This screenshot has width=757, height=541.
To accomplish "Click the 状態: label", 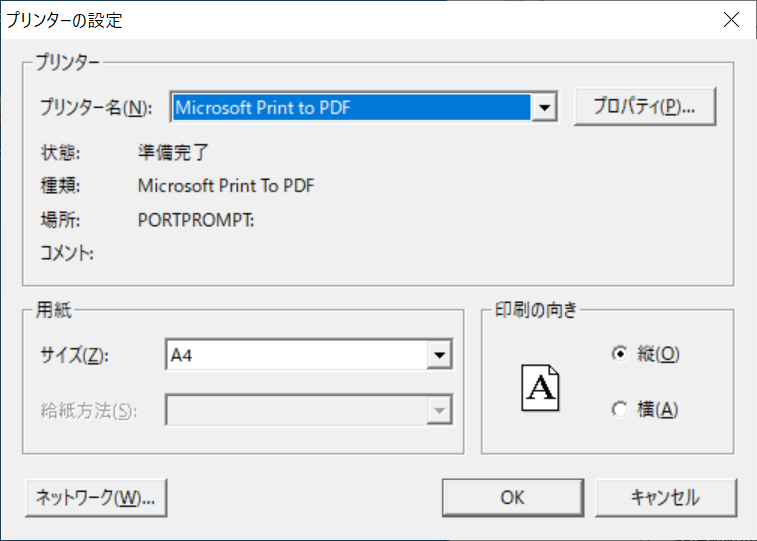I will click(x=60, y=153).
